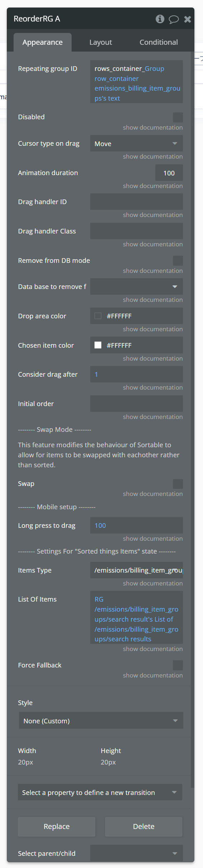Expand the Data base to remove dropdown
This screenshot has height=868, width=203.
[x=136, y=287]
